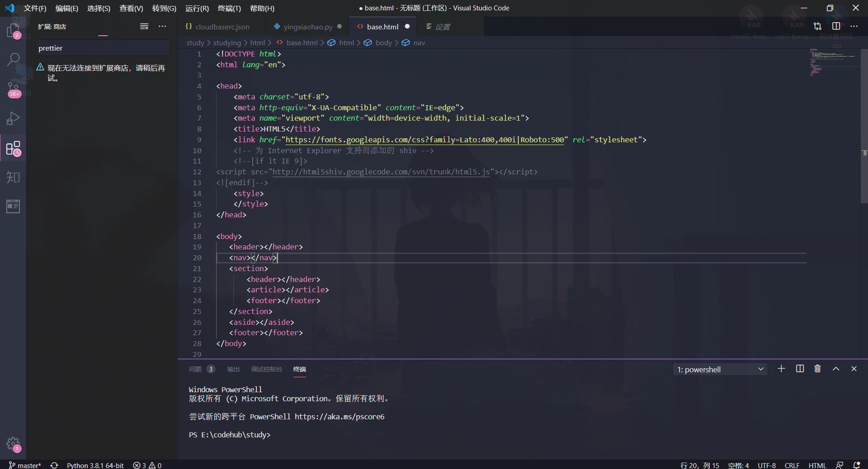This screenshot has width=868, height=469.
Task: Click the PowerShell prompt 'PS E:\codehub\study>'
Action: coord(230,435)
